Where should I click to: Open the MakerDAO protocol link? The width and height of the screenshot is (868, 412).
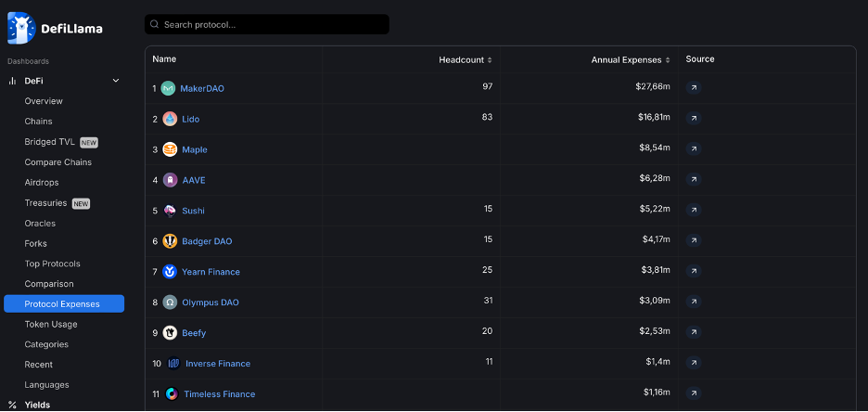(x=202, y=88)
